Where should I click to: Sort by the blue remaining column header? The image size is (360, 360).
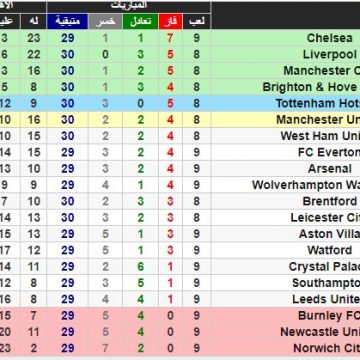click(x=67, y=22)
